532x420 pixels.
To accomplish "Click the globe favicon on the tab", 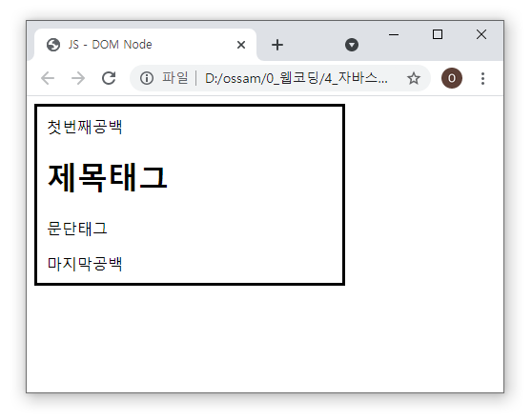I will click(53, 45).
